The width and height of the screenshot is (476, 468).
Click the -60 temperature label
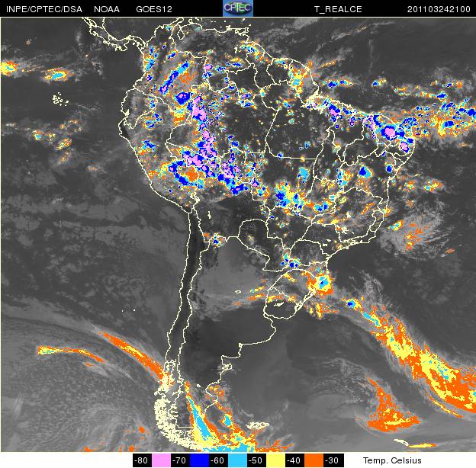[219, 460]
